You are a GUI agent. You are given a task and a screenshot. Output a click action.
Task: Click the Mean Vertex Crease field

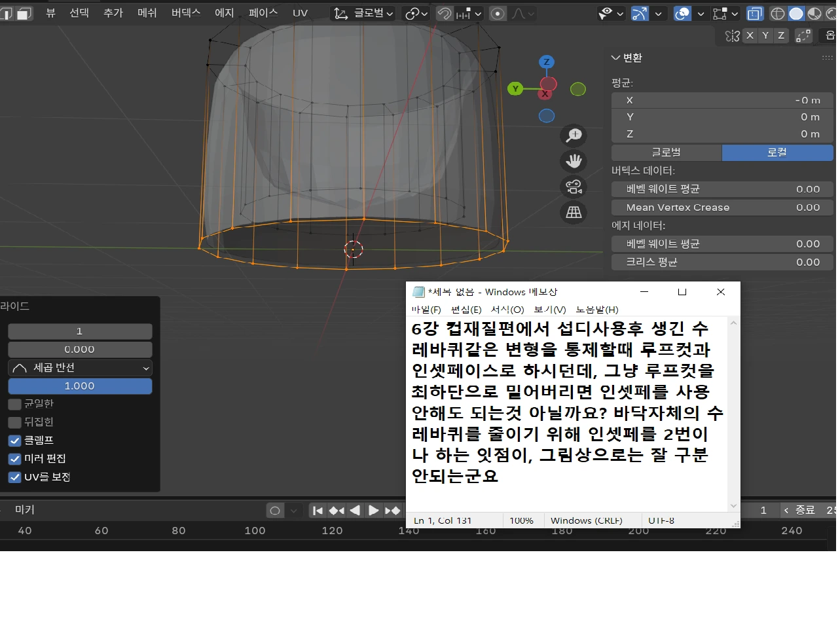(x=721, y=207)
